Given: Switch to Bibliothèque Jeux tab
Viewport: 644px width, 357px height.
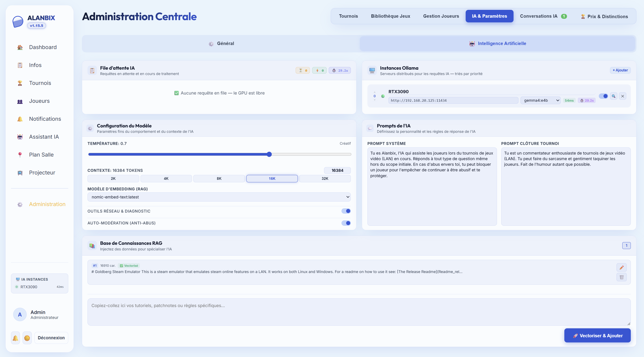Looking at the screenshot, I should 390,16.
